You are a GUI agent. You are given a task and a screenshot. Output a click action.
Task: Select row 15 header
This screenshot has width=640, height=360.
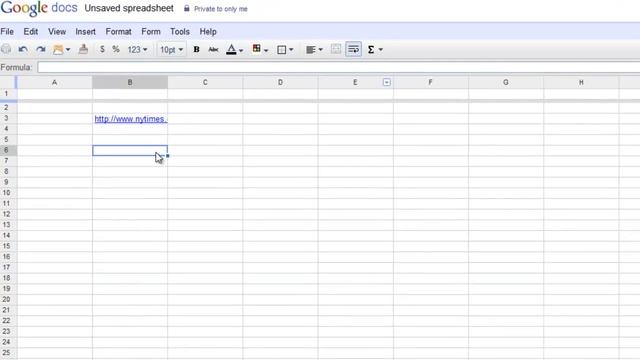coord(7,246)
